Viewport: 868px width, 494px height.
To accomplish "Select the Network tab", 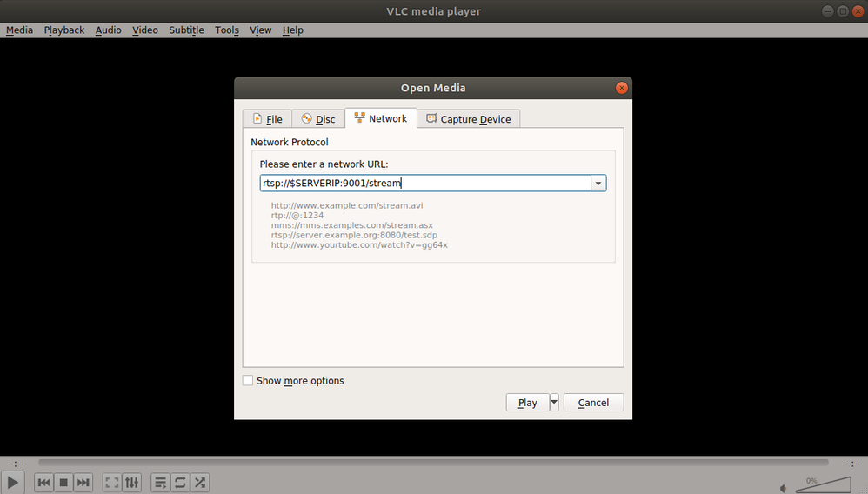I will pyautogui.click(x=381, y=118).
